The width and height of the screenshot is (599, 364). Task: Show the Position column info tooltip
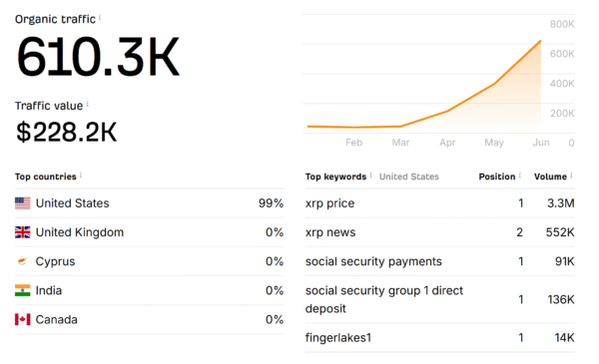coord(520,175)
